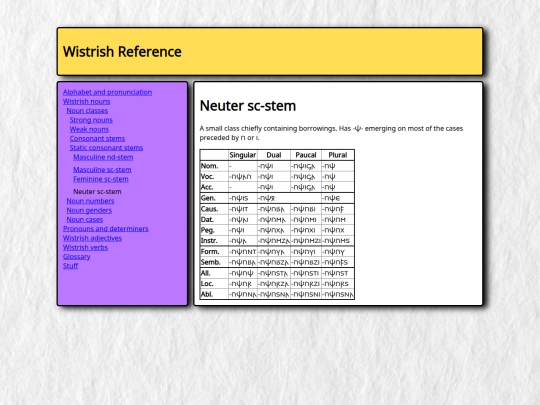The height and width of the screenshot is (405, 540).
Task: Click the Plural column header
Action: (338, 155)
